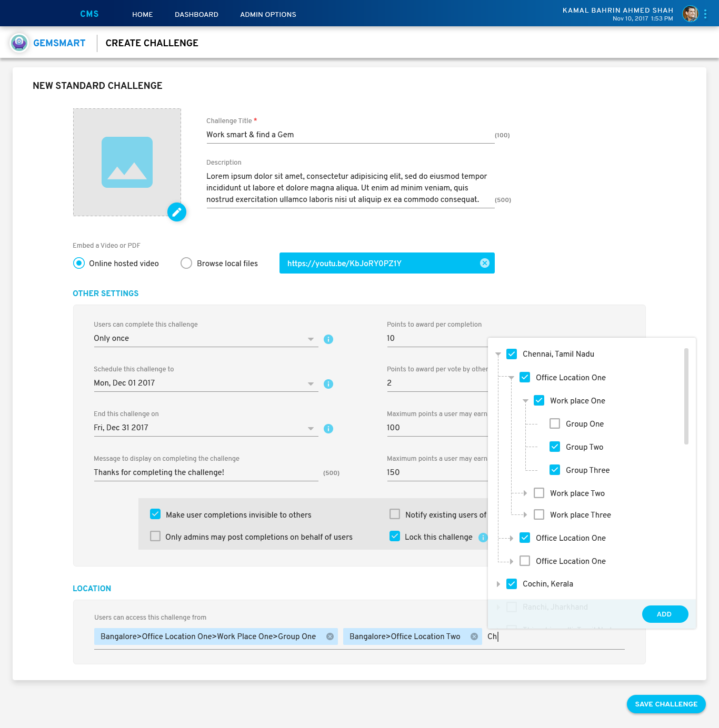Click info icon beside End date
This screenshot has width=719, height=728.
pyautogui.click(x=328, y=429)
